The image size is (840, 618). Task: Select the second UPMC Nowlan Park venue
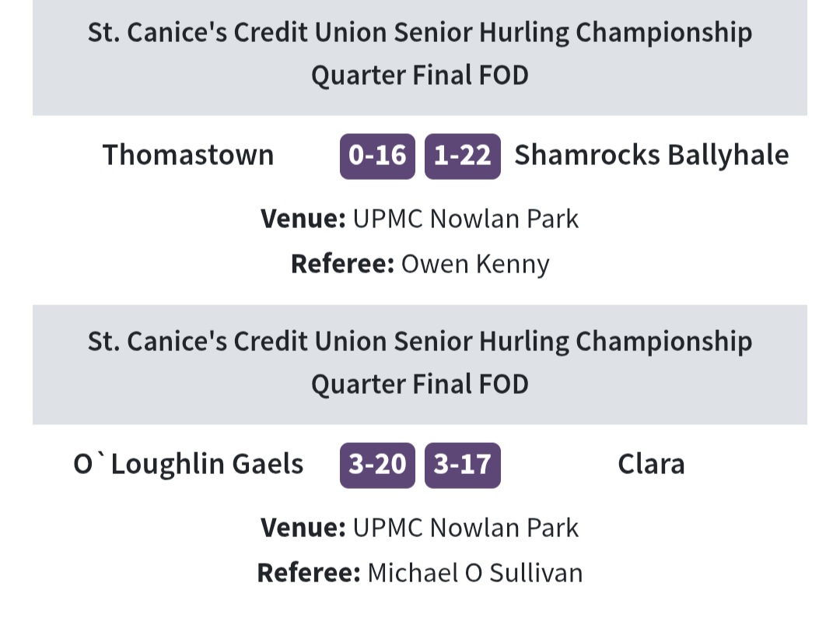tap(466, 528)
